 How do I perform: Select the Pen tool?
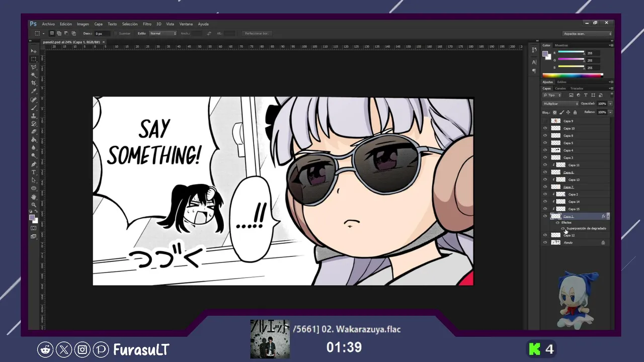34,164
